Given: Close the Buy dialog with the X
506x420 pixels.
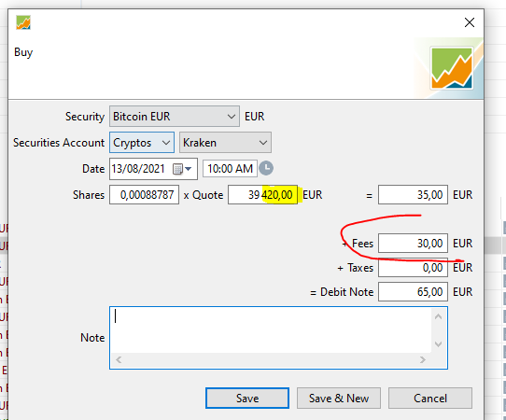Looking at the screenshot, I should [x=470, y=22].
